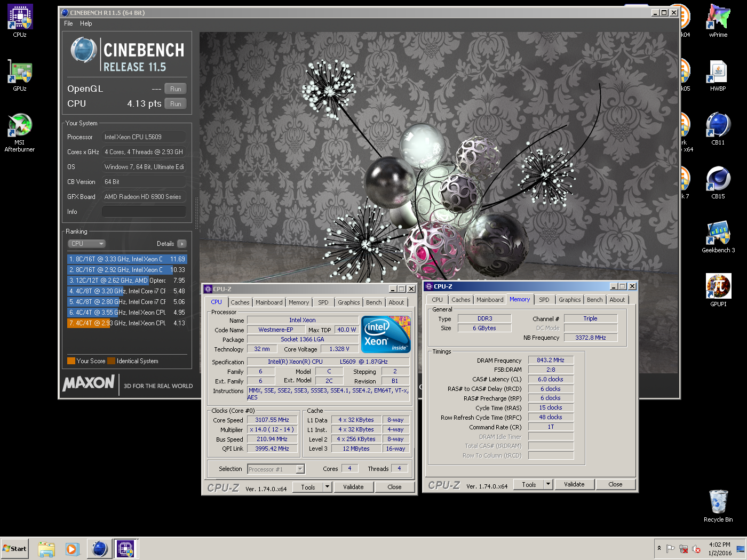Switch to Cinebench taskbar icon

[100, 549]
